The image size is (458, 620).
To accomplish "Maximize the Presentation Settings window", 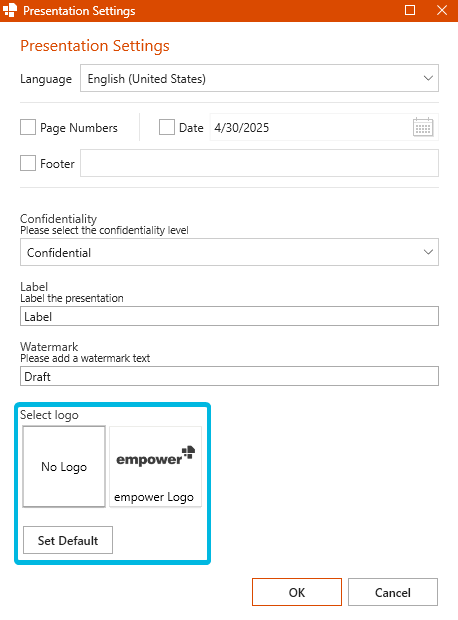I will click(x=410, y=10).
